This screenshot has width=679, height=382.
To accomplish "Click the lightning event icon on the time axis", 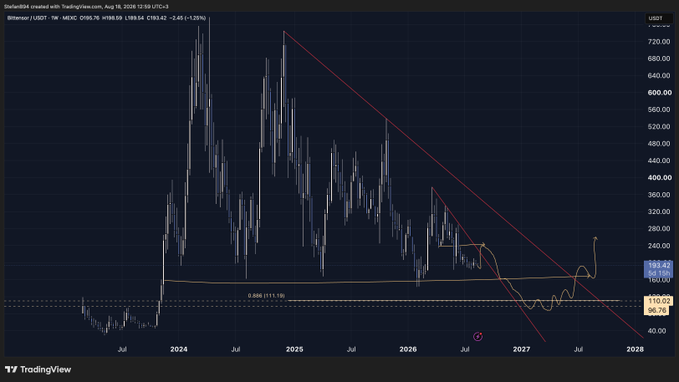I will [x=478, y=337].
